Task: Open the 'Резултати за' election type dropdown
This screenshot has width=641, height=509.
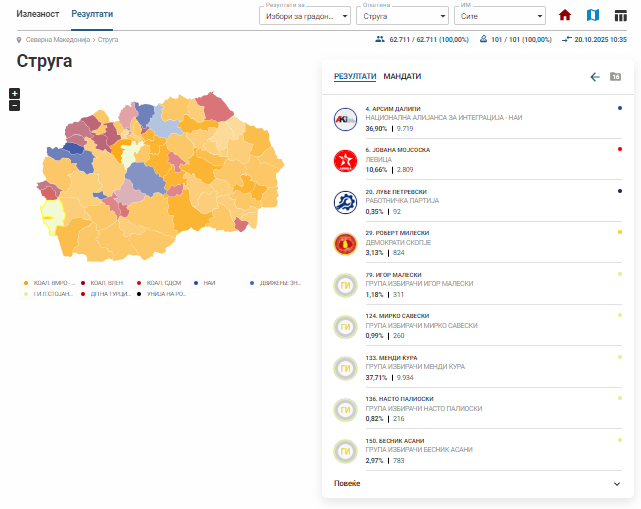Action: pos(305,17)
